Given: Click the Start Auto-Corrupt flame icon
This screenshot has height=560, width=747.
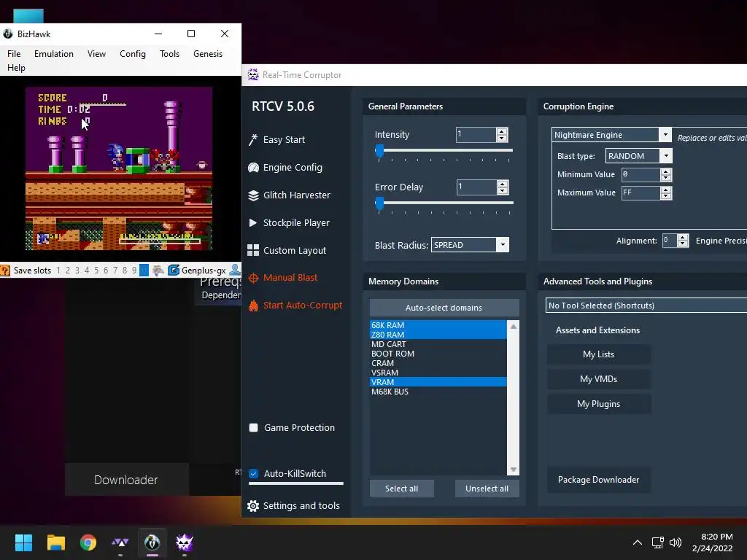Looking at the screenshot, I should [253, 306].
